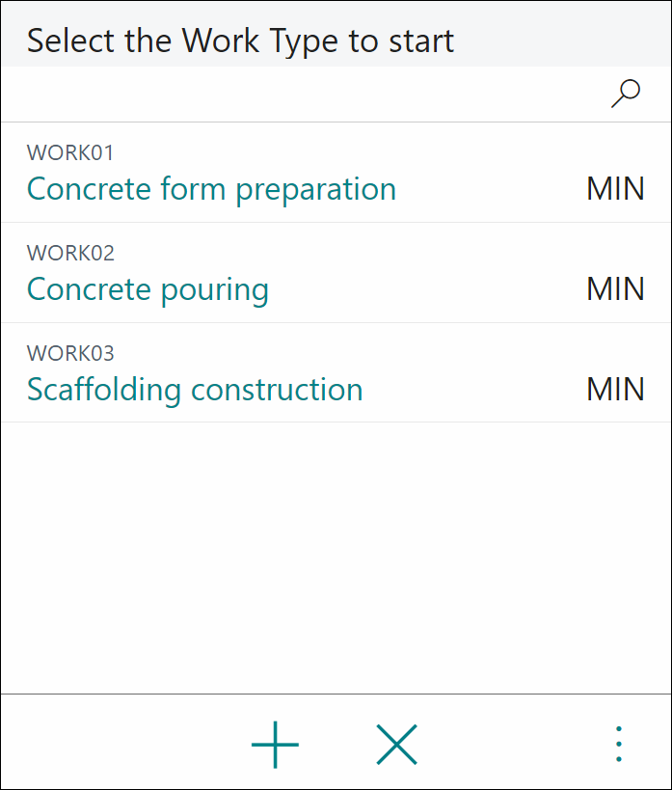Image resolution: width=672 pixels, height=790 pixels.
Task: Click the magnifying glass search icon
Action: [x=625, y=94]
